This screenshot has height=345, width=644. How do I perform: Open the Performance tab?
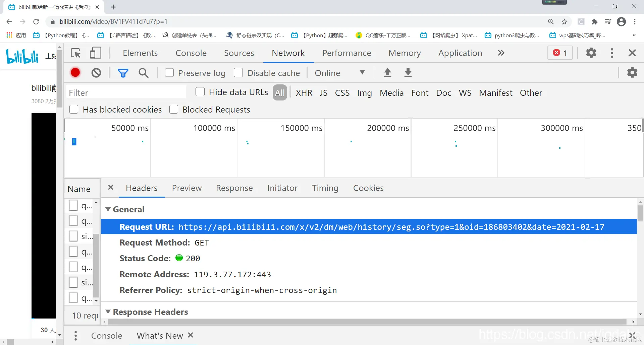tap(347, 53)
